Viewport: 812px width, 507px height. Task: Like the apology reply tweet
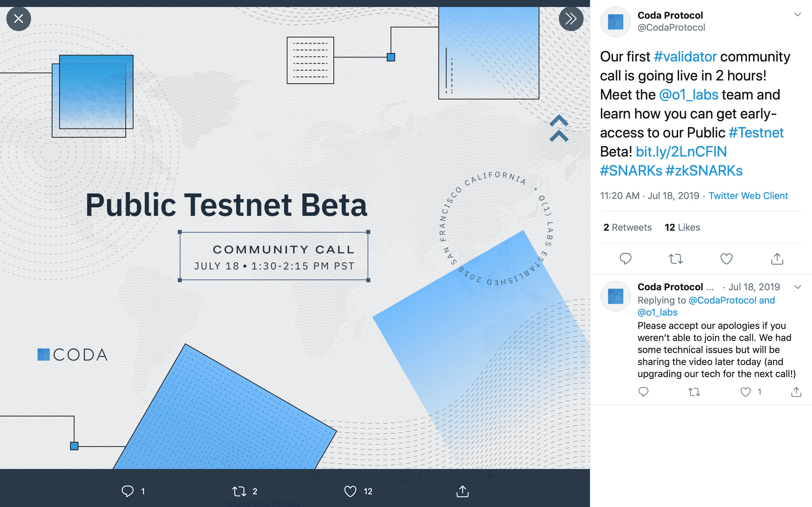(746, 392)
